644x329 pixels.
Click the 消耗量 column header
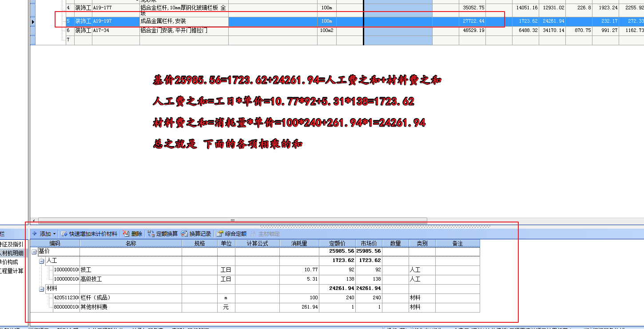tap(300, 243)
